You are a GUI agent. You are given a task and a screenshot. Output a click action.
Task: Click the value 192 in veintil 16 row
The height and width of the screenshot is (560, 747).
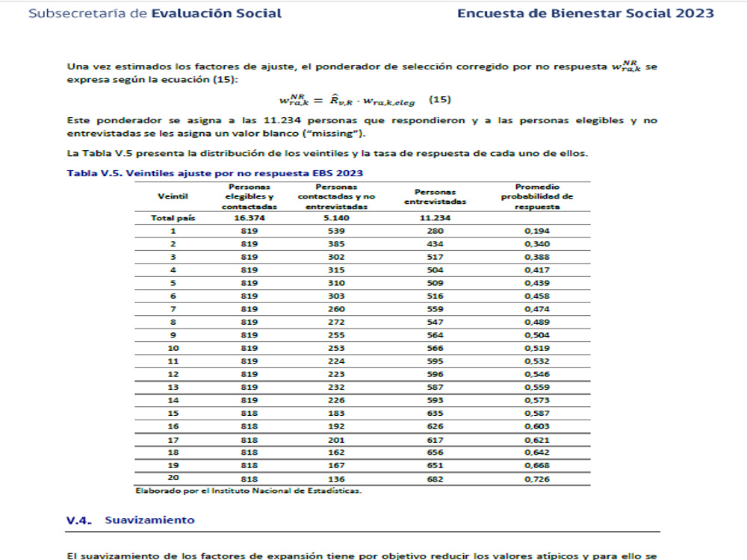336,426
